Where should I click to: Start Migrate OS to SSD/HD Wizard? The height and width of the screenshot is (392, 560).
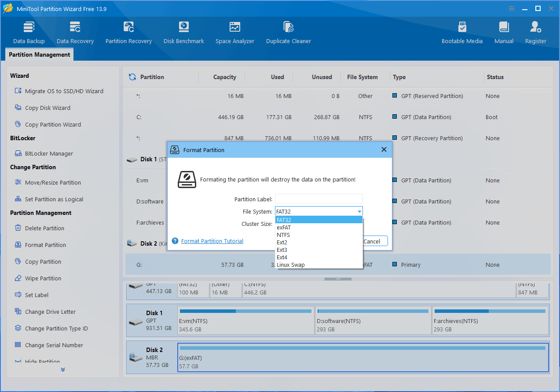[x=59, y=91]
